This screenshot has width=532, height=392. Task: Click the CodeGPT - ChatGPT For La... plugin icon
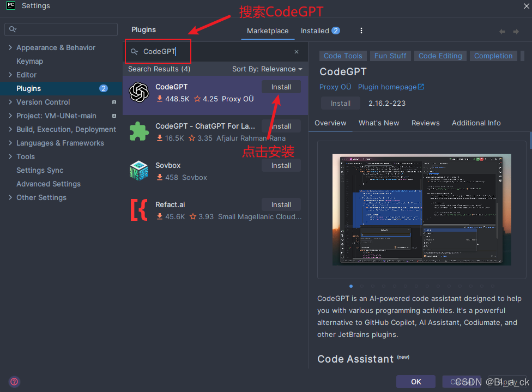[139, 131]
